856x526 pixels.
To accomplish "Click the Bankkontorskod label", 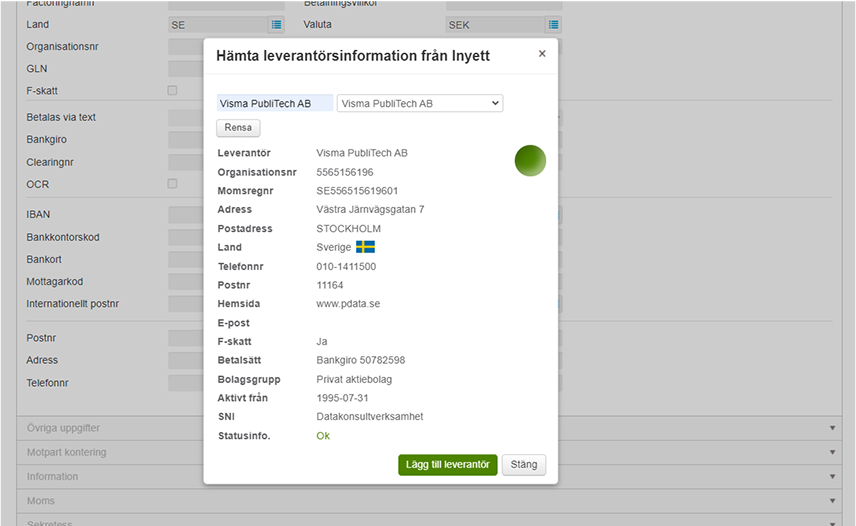I will (x=63, y=237).
